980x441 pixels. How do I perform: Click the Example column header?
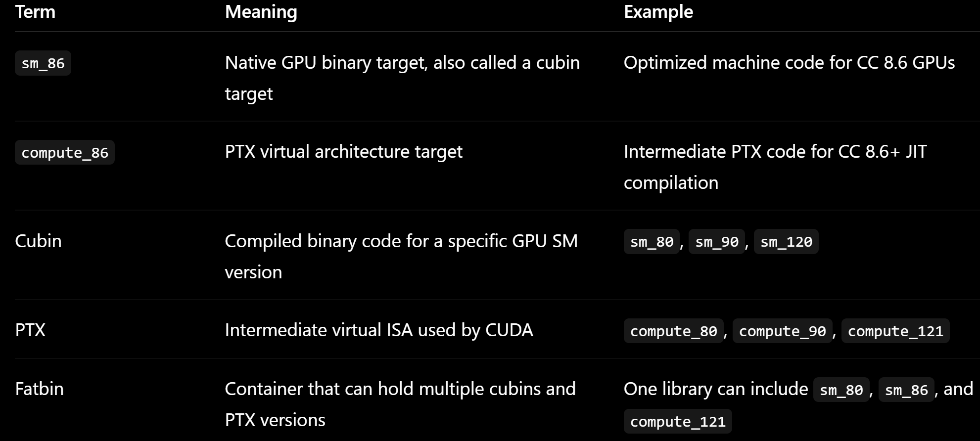[658, 11]
